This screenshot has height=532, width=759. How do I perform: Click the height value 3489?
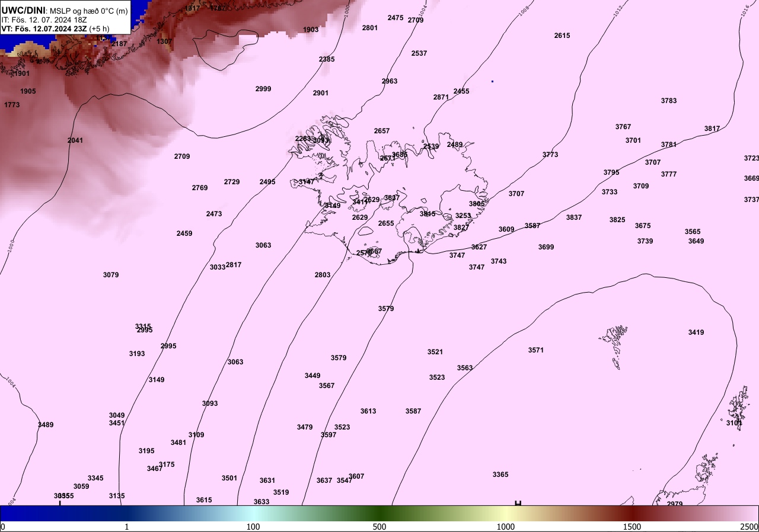[46, 425]
